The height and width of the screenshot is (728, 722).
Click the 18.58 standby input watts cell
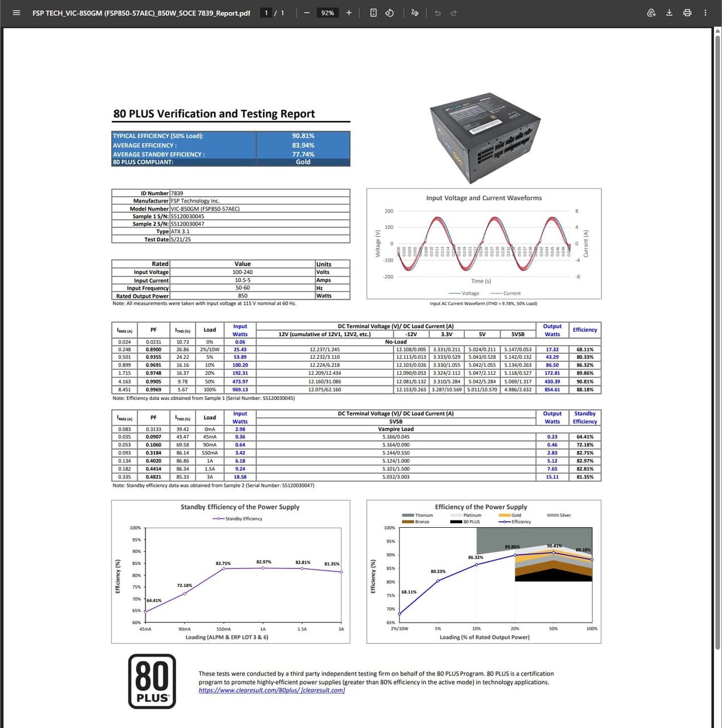coord(240,477)
